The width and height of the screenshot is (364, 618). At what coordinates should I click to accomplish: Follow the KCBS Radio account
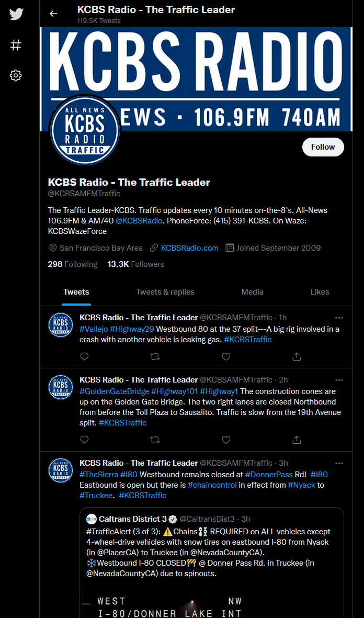[323, 147]
